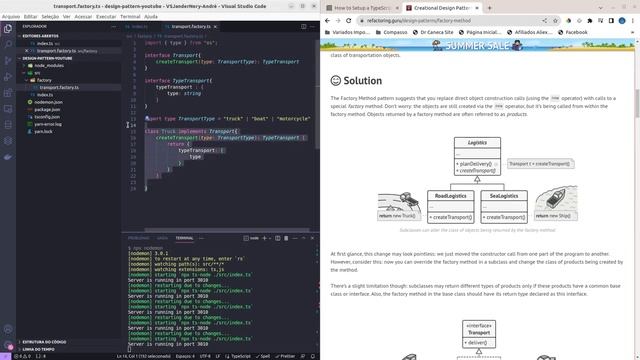Image resolution: width=640 pixels, height=360 pixels.
Task: Click the Summer Sale banner
Action: [x=477, y=45]
